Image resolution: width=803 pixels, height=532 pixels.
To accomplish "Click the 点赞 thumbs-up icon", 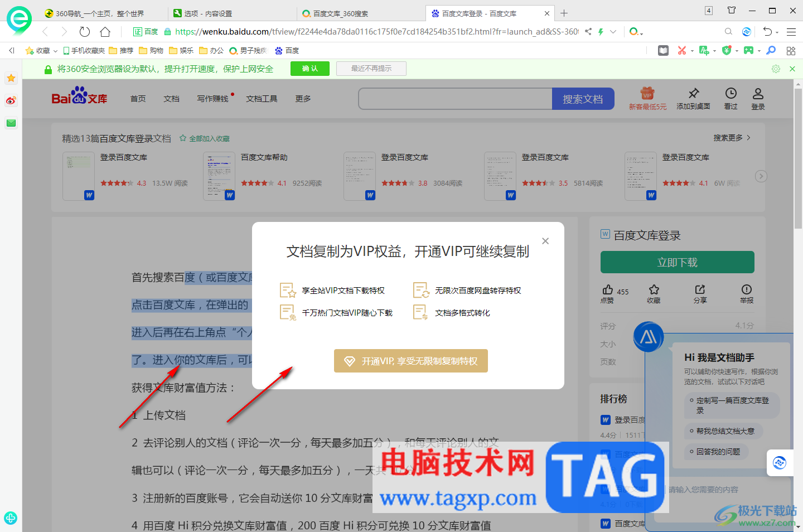I will click(x=607, y=289).
